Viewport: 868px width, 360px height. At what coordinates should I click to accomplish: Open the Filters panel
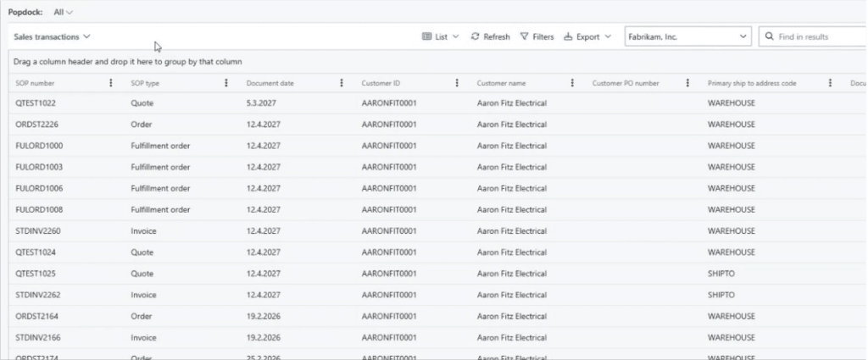(537, 36)
